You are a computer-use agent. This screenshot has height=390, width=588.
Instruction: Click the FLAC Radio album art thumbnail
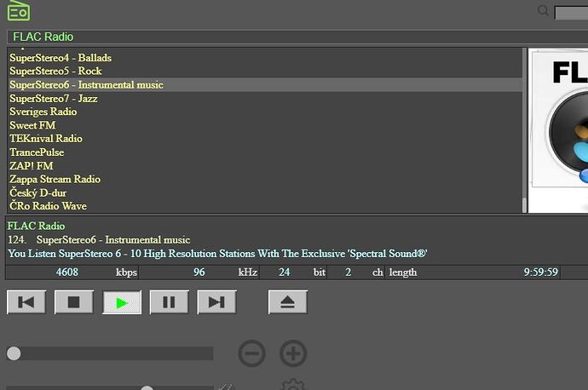coord(558,130)
